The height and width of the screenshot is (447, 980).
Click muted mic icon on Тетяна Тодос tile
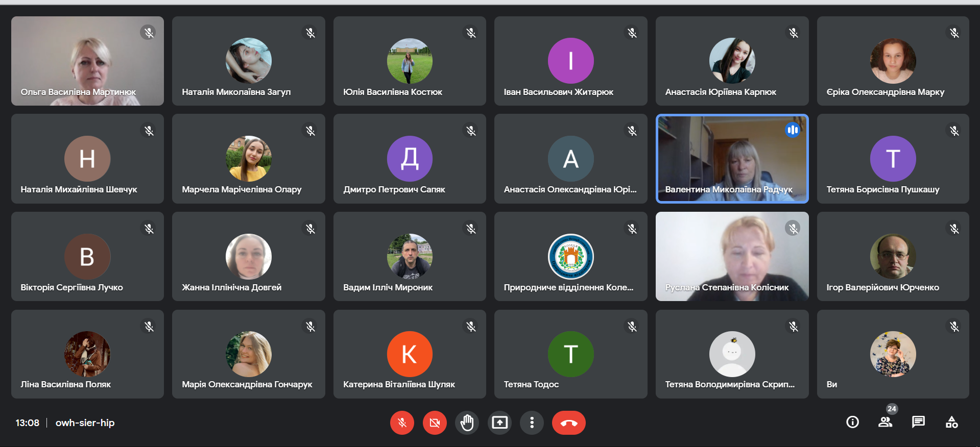(632, 326)
